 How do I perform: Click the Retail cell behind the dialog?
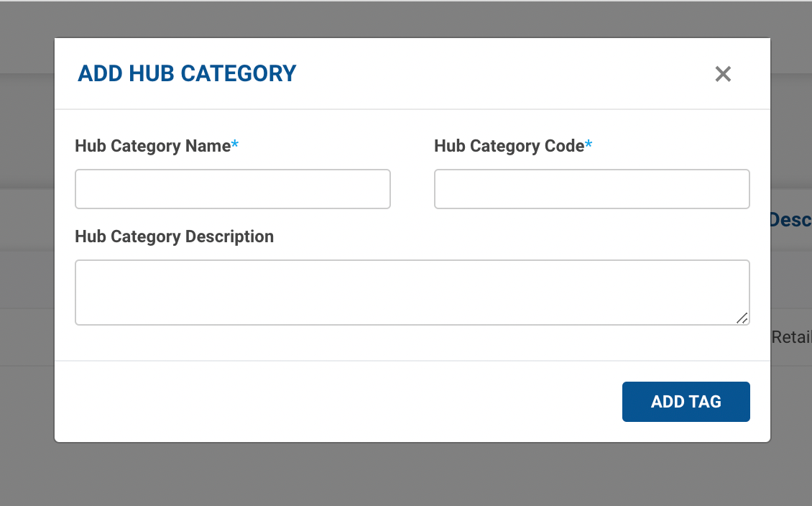pyautogui.click(x=791, y=336)
